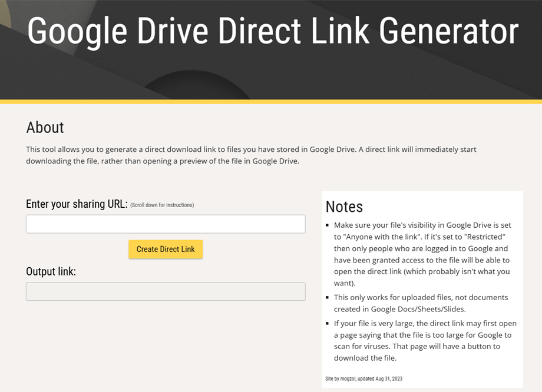The height and width of the screenshot is (392, 542).
Task: Click the note 'If your file is very large'
Action: [425, 341]
